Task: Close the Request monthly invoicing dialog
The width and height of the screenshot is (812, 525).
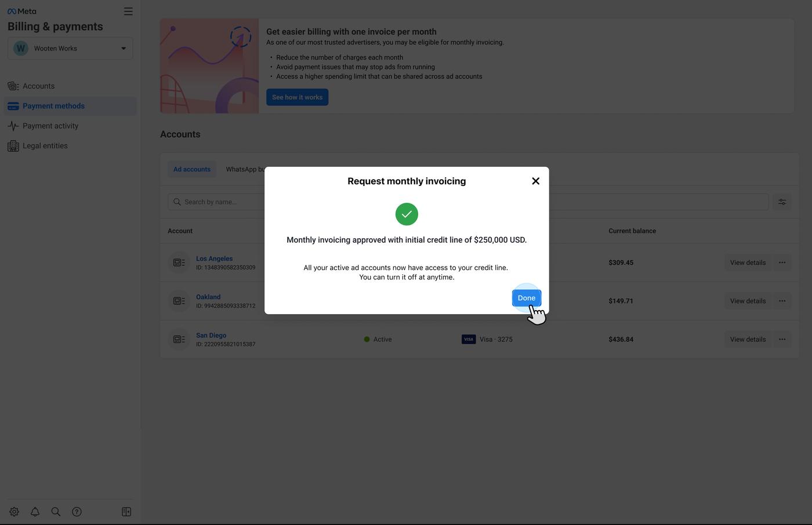Action: click(x=535, y=181)
